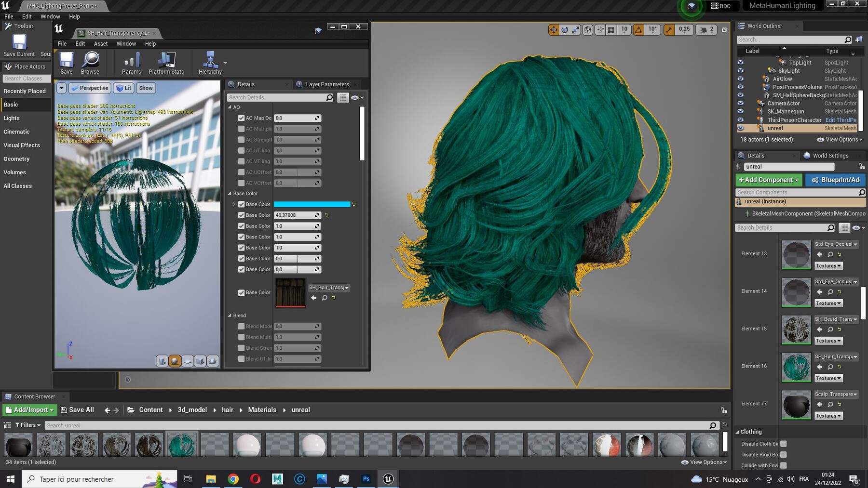
Task: Switch preview mesh to plane shape
Action: click(188, 361)
